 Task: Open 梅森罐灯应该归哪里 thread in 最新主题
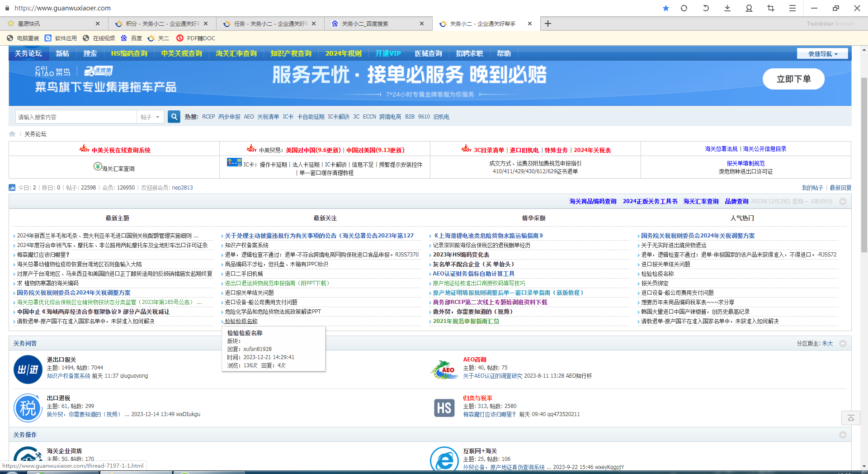(x=43, y=255)
